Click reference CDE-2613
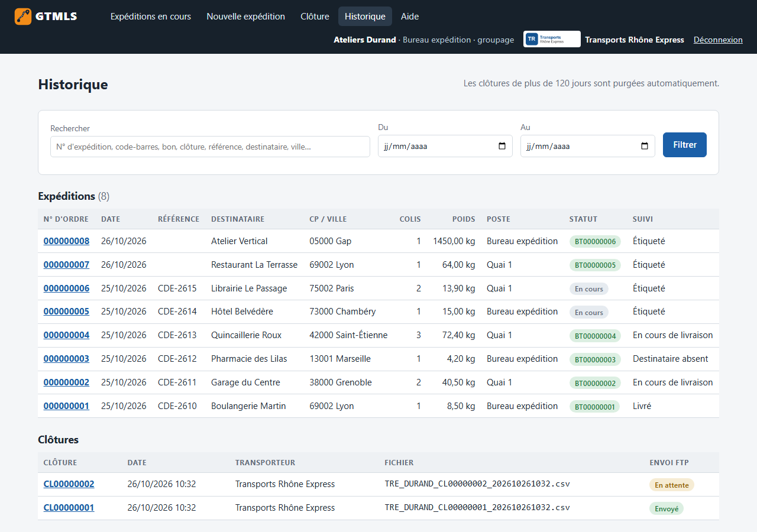Viewport: 757px width, 532px height. click(177, 335)
